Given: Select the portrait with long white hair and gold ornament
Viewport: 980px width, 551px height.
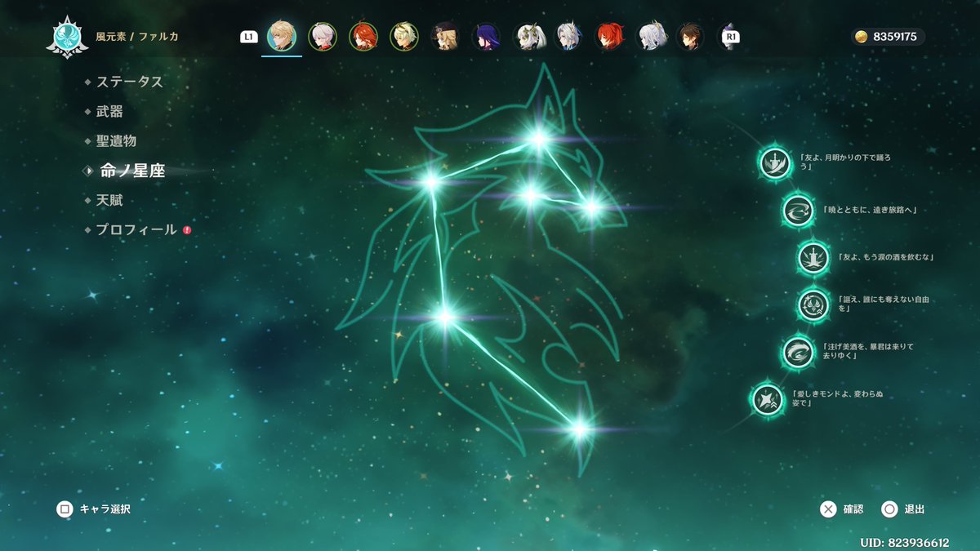Looking at the screenshot, I should (x=649, y=37).
